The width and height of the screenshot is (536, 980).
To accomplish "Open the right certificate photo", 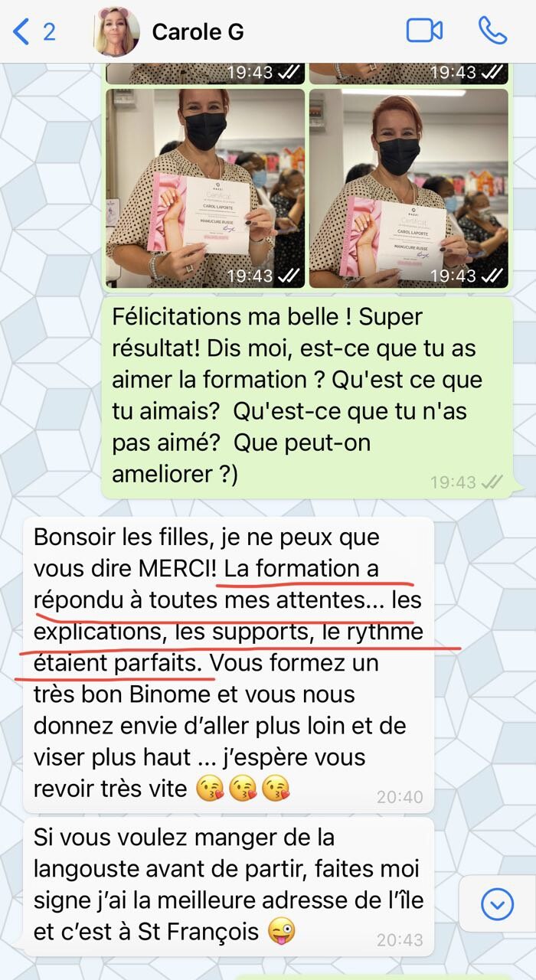I will click(409, 188).
